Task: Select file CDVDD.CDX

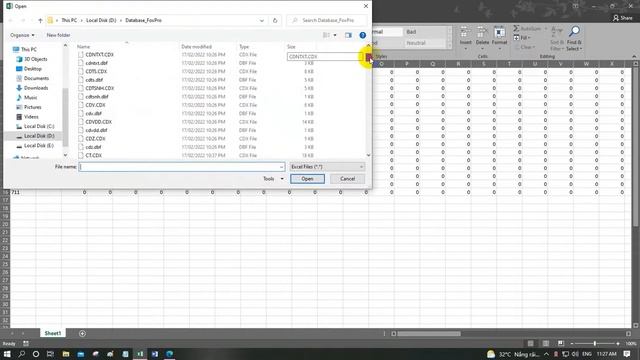Action: point(98,122)
